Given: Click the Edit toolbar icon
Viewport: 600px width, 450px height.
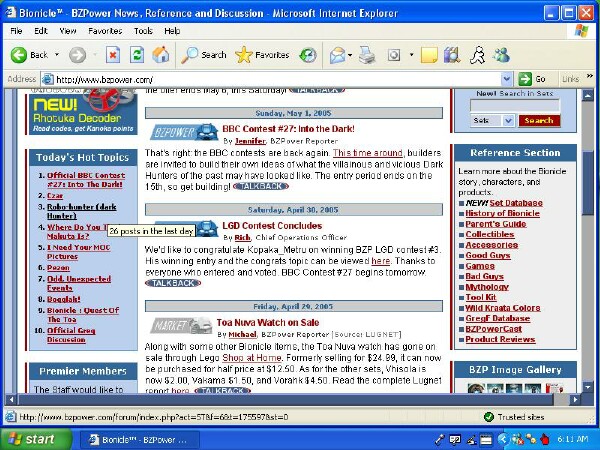Looking at the screenshot, I should pyautogui.click(x=394, y=55).
